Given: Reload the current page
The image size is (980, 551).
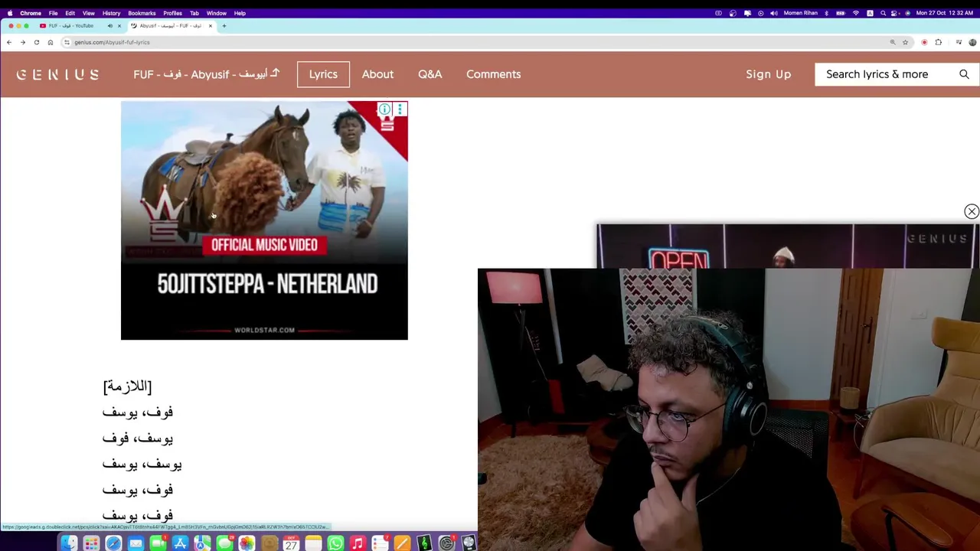Looking at the screenshot, I should [x=37, y=42].
